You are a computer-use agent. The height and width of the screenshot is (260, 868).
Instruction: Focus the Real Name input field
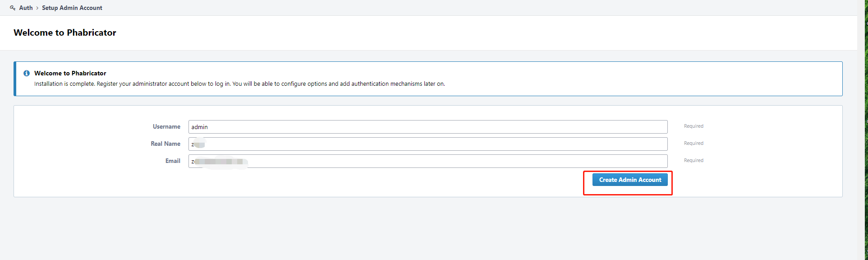click(x=428, y=144)
